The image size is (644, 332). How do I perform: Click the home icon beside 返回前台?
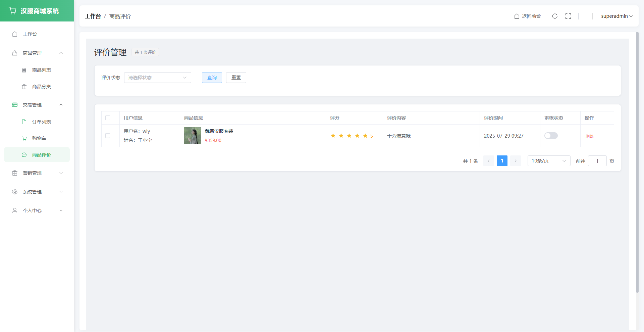(517, 16)
